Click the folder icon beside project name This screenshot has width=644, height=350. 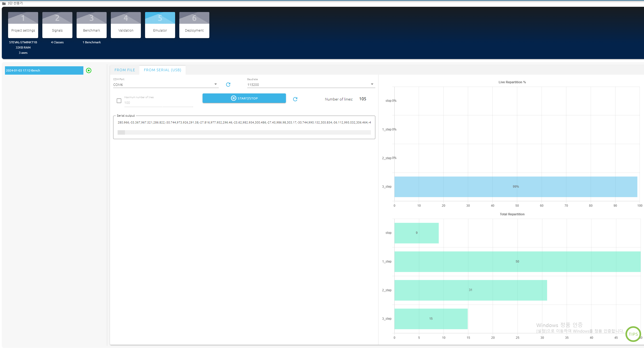point(4,3)
